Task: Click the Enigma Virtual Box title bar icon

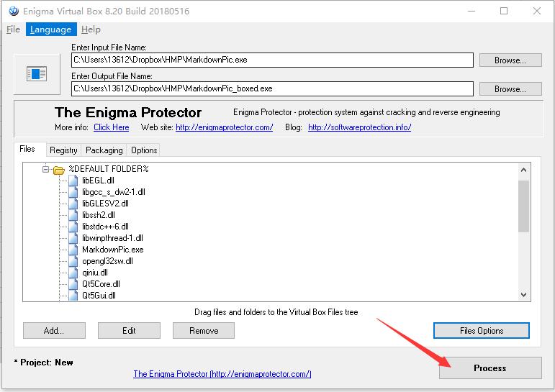Action: click(14, 11)
